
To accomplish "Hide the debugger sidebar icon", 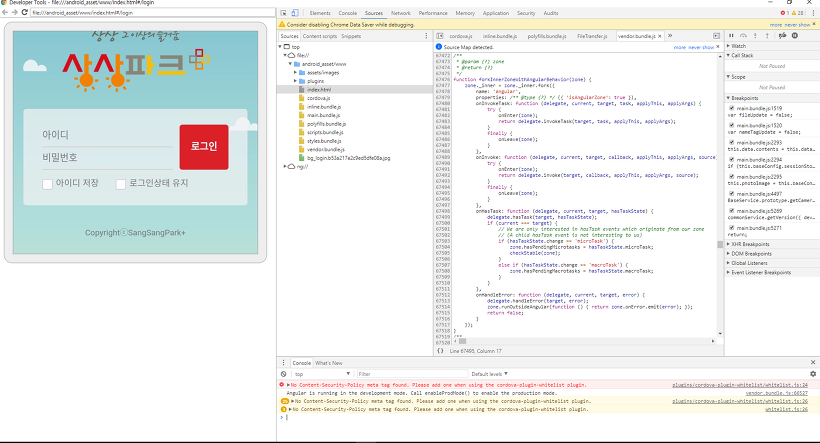I will pyautogui.click(x=716, y=36).
